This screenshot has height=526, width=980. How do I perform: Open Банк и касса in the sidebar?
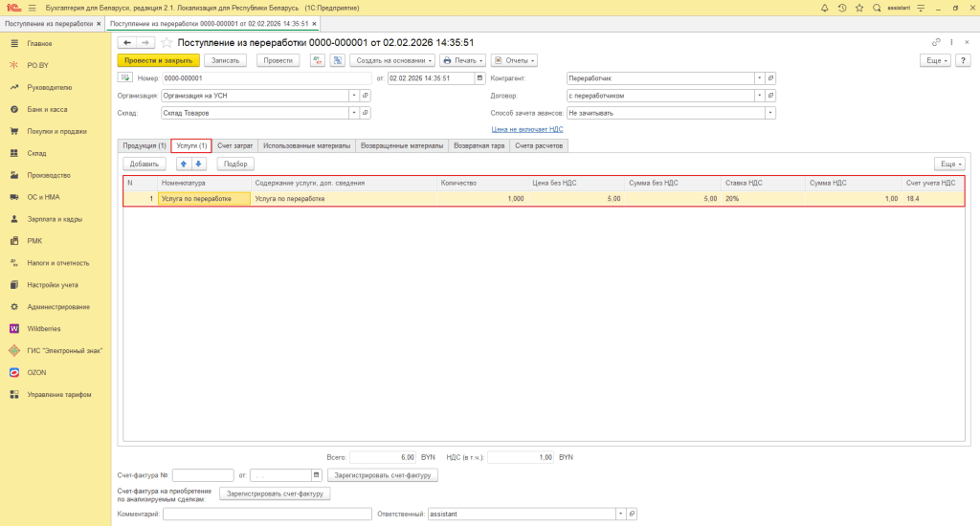click(x=46, y=109)
